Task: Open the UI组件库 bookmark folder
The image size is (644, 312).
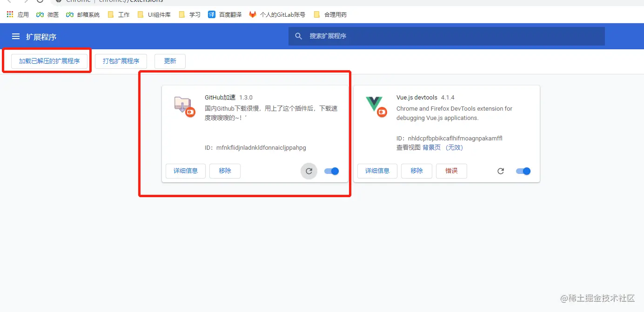Action: coord(154,14)
